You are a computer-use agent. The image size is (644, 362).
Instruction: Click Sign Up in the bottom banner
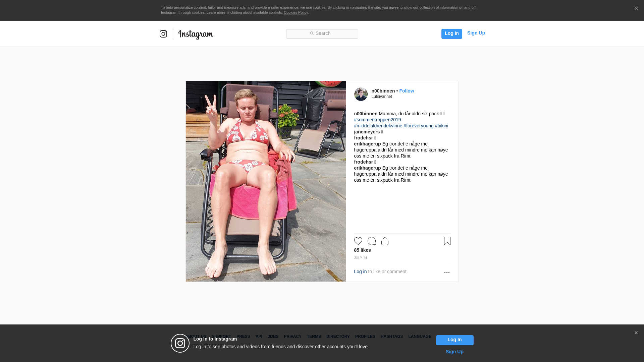454,352
